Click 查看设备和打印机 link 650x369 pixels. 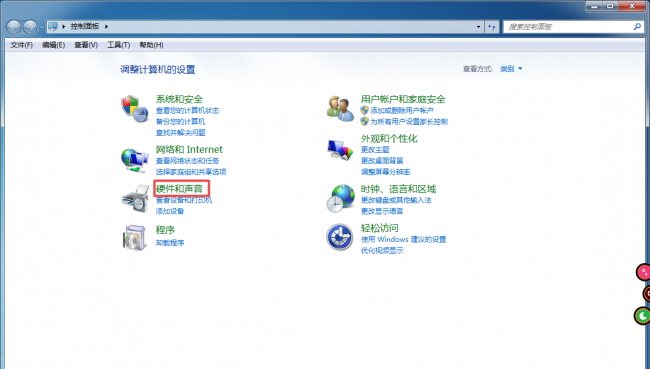[184, 200]
